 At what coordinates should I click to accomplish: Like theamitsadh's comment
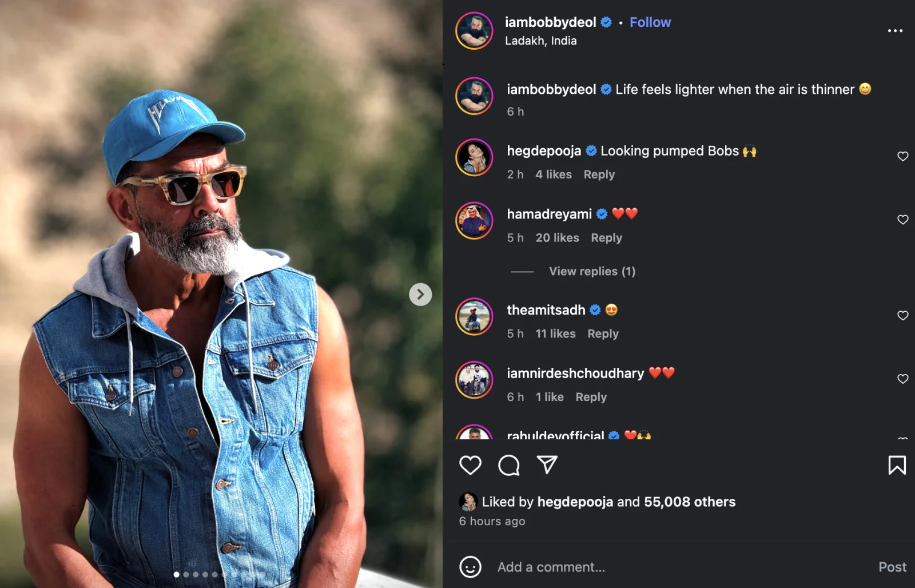pos(902,316)
